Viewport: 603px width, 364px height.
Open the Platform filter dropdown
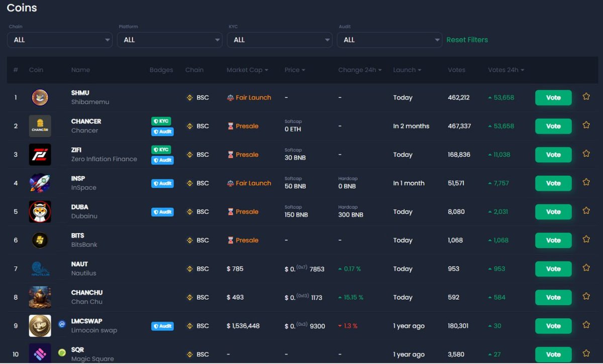[170, 40]
